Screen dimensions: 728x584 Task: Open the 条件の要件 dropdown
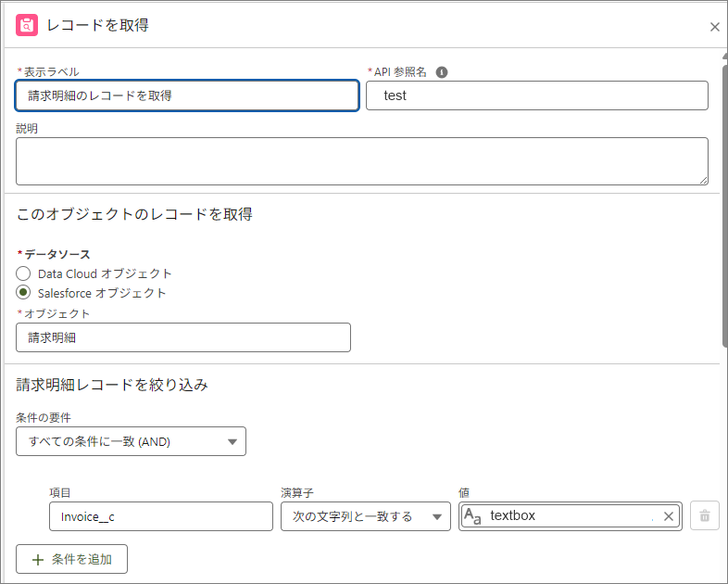click(131, 441)
